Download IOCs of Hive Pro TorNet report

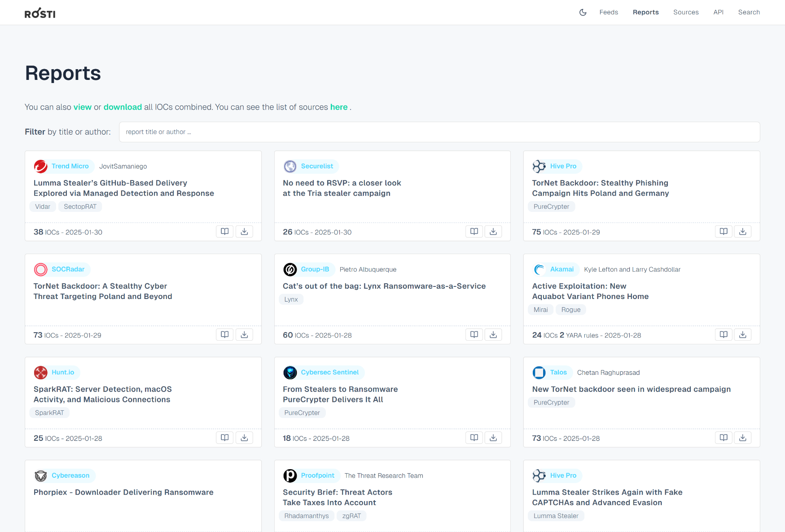tap(743, 232)
